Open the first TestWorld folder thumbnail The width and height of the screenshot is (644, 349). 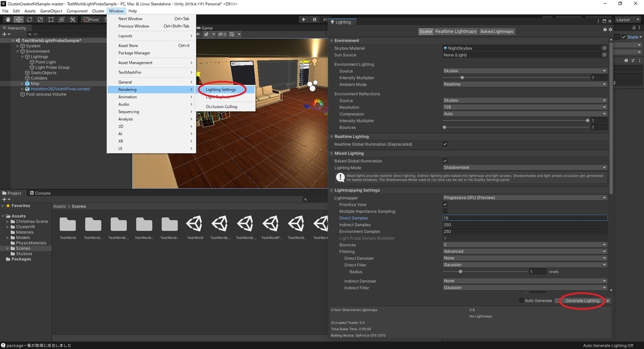68,224
